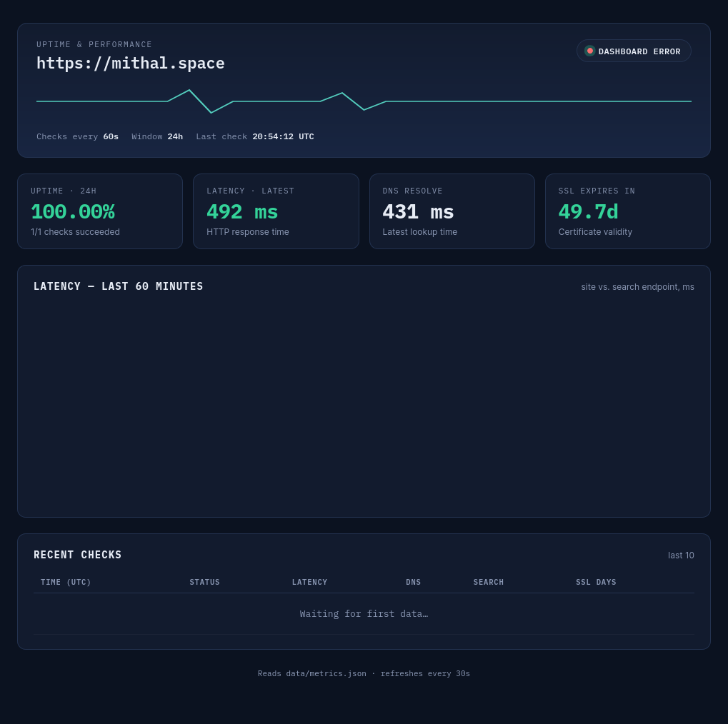
Task: Click the DASHBOARD ERROR status badge
Action: tap(634, 51)
